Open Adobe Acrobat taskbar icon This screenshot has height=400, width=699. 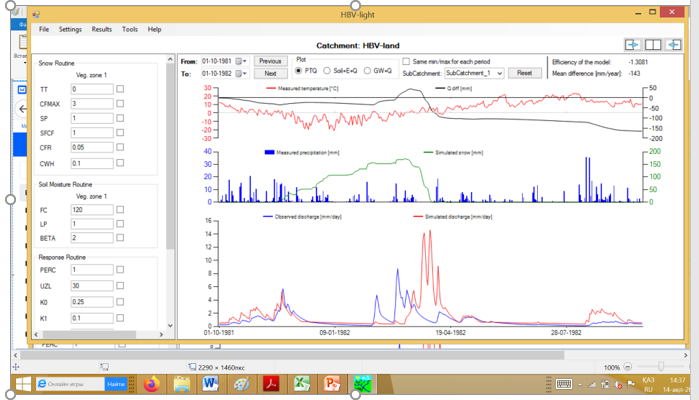(x=271, y=384)
